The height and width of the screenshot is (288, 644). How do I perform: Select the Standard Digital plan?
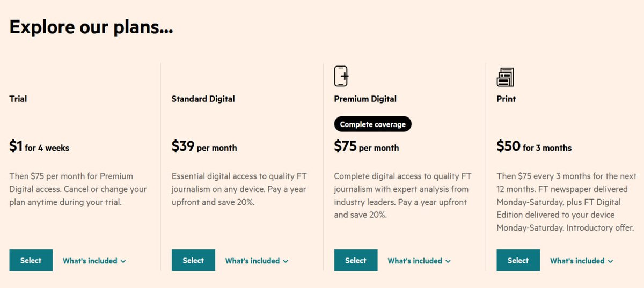click(x=193, y=260)
